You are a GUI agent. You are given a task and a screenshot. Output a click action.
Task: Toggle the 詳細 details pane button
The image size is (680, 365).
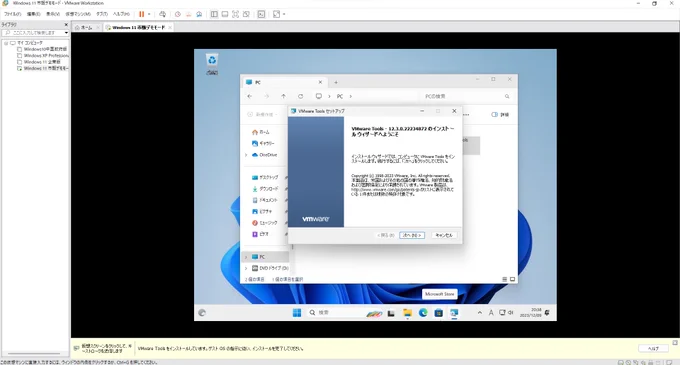click(500, 114)
